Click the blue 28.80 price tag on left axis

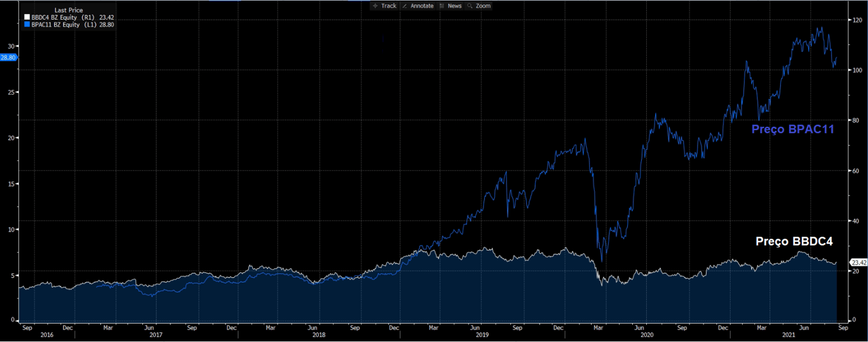(x=8, y=58)
